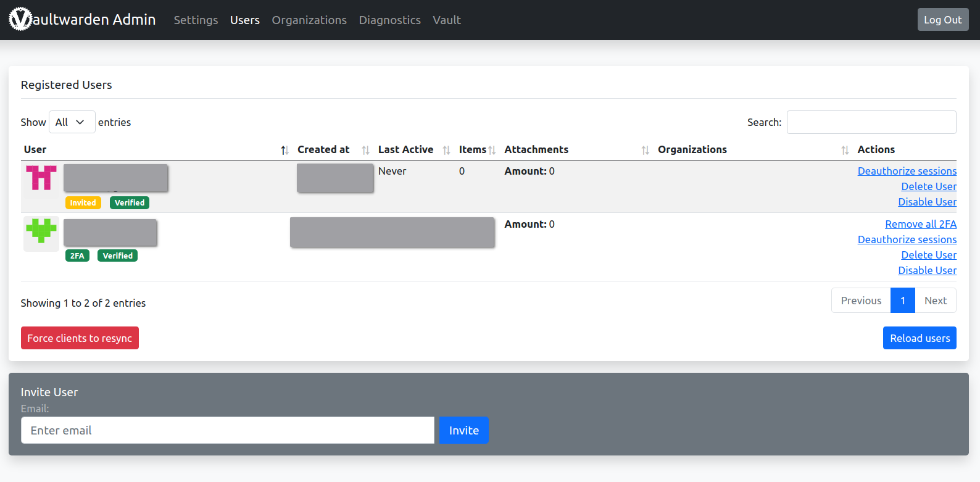The height and width of the screenshot is (482, 980).
Task: Click Delete User for the invited user
Action: point(928,186)
